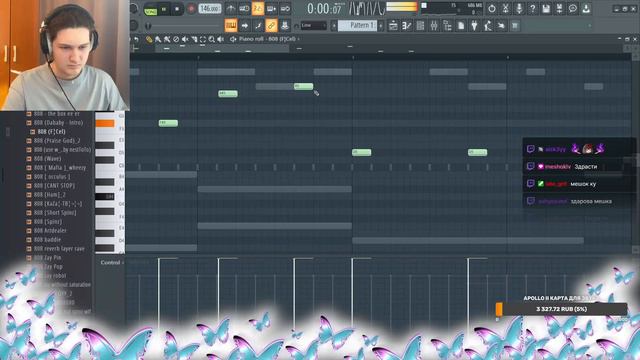640x360 pixels.
Task: Toggle the overdub/loop record icon
Action: [x=271, y=9]
